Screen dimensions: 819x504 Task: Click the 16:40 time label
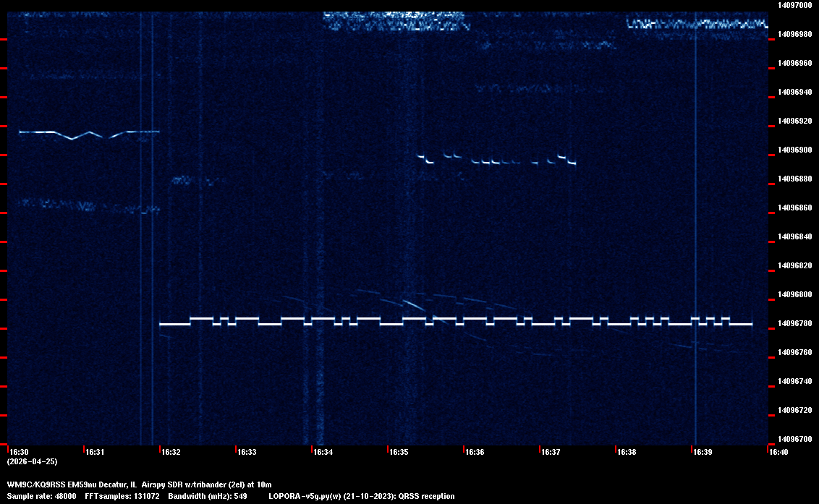pos(778,452)
